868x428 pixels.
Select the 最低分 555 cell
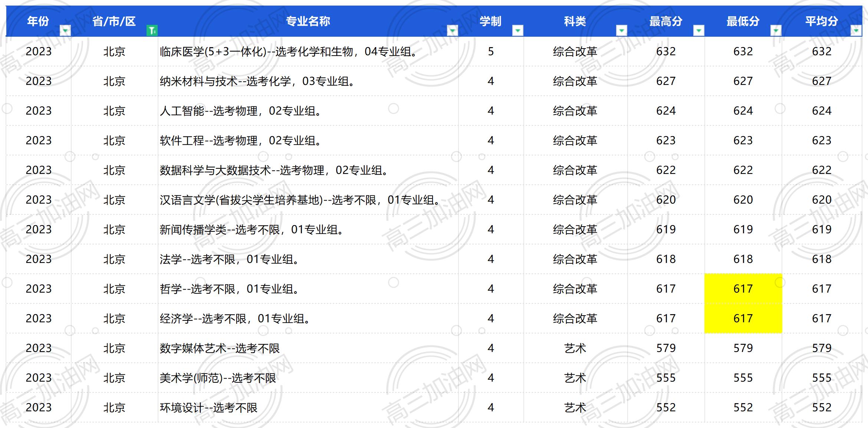point(743,378)
